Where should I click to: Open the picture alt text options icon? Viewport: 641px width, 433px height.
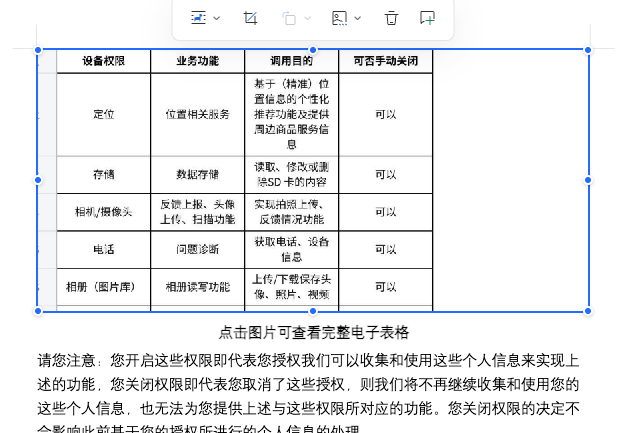click(x=339, y=18)
